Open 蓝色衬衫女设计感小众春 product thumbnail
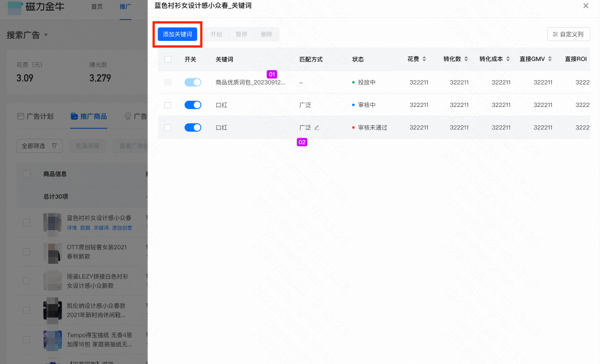 click(x=52, y=223)
